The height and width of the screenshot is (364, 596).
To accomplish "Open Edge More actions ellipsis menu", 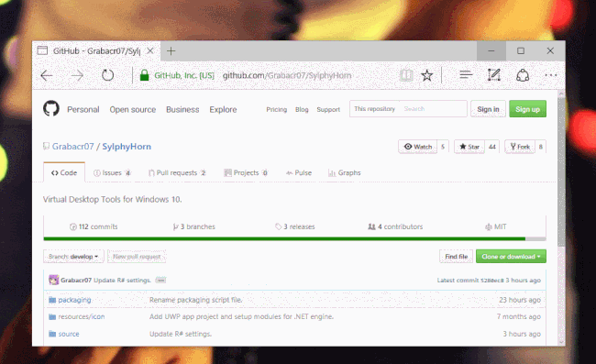I will click(x=551, y=75).
